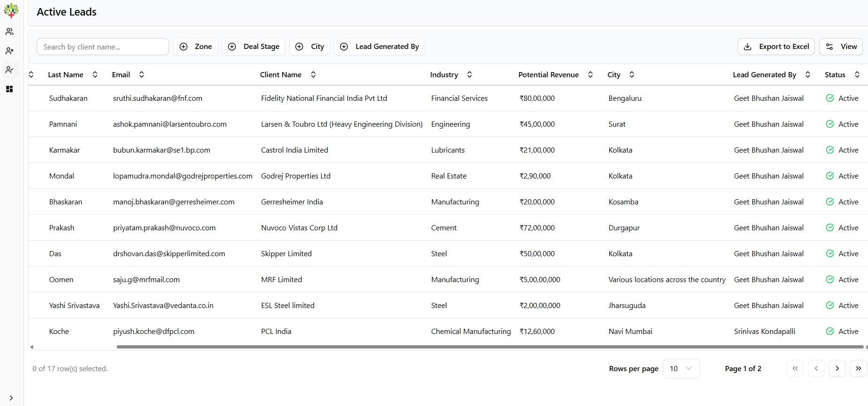This screenshot has height=406, width=868.
Task: Go to first page
Action: point(795,368)
